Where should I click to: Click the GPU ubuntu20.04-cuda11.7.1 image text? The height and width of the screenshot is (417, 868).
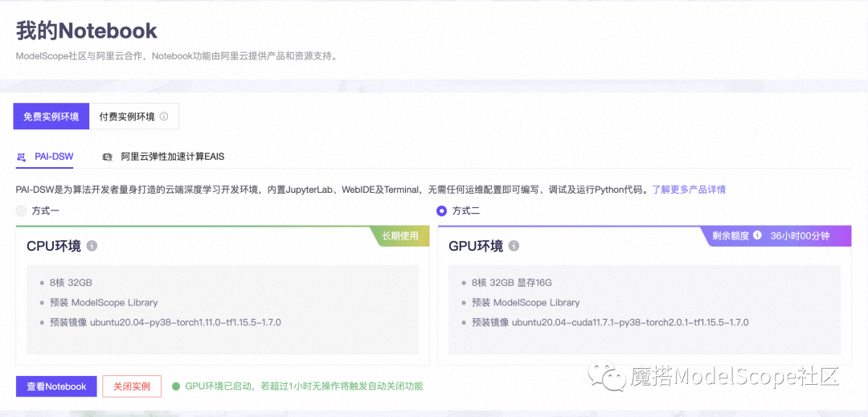click(x=610, y=322)
